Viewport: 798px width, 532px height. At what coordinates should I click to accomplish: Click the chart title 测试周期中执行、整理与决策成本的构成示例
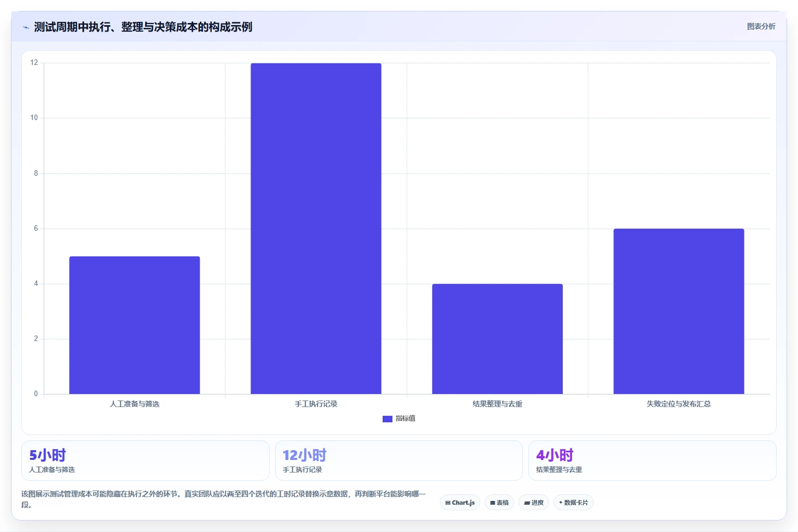pos(143,27)
